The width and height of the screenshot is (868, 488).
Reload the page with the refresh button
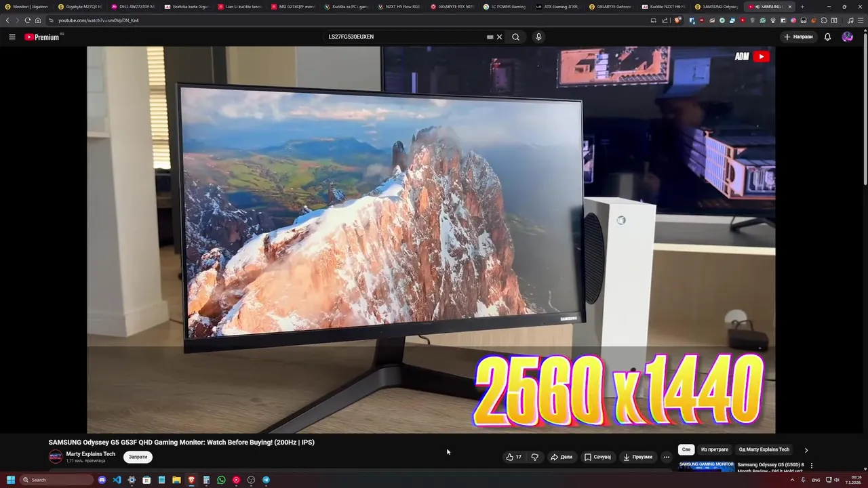tap(27, 20)
